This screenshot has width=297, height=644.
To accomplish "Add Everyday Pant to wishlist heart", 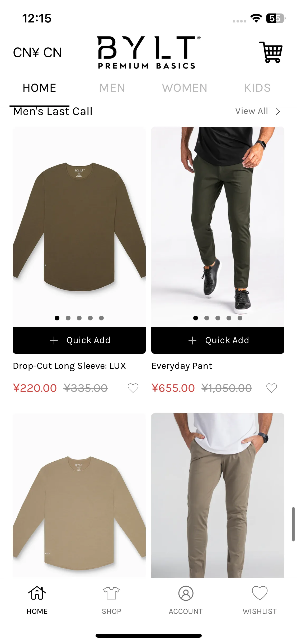I will pos(272,388).
